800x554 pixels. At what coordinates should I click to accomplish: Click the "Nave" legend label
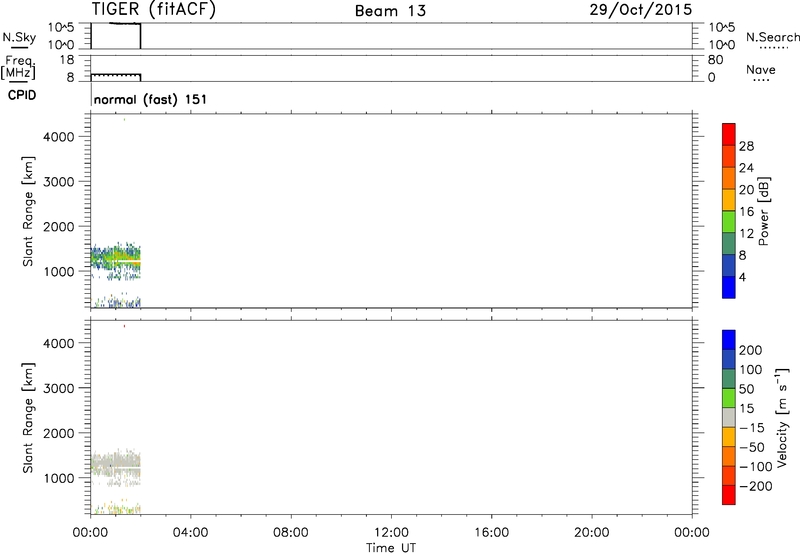pos(761,69)
